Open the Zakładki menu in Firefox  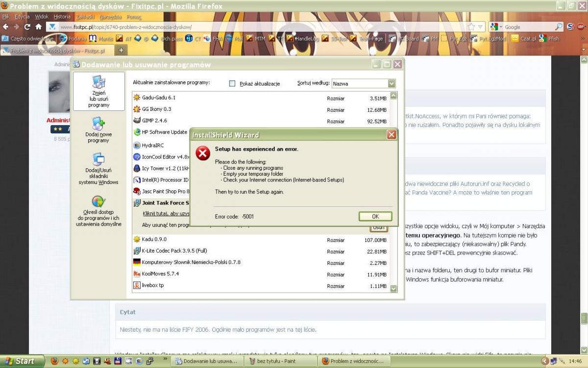click(85, 17)
